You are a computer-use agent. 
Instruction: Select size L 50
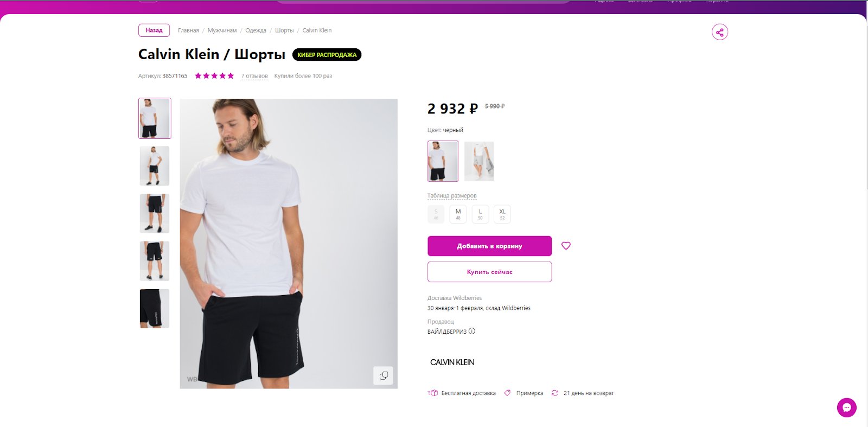pyautogui.click(x=480, y=214)
